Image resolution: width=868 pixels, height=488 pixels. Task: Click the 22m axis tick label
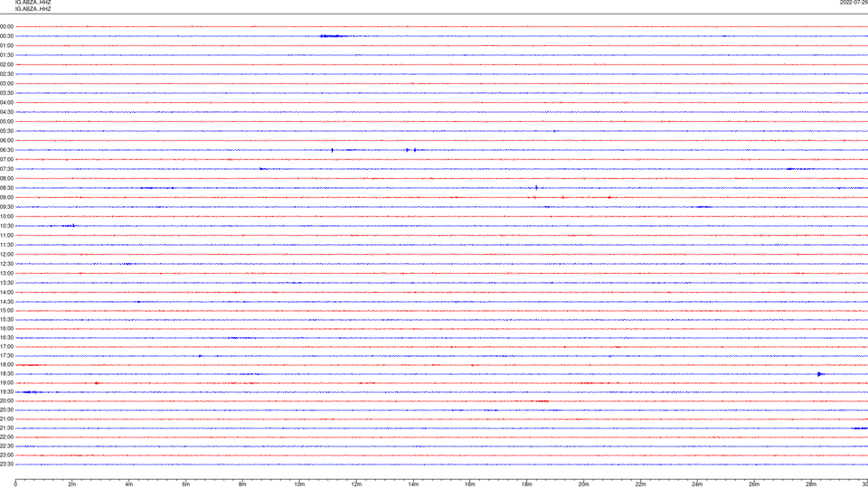tap(640, 484)
